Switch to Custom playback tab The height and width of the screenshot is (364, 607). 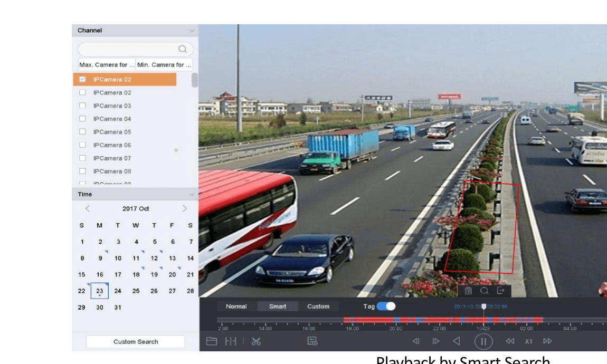[x=318, y=306]
